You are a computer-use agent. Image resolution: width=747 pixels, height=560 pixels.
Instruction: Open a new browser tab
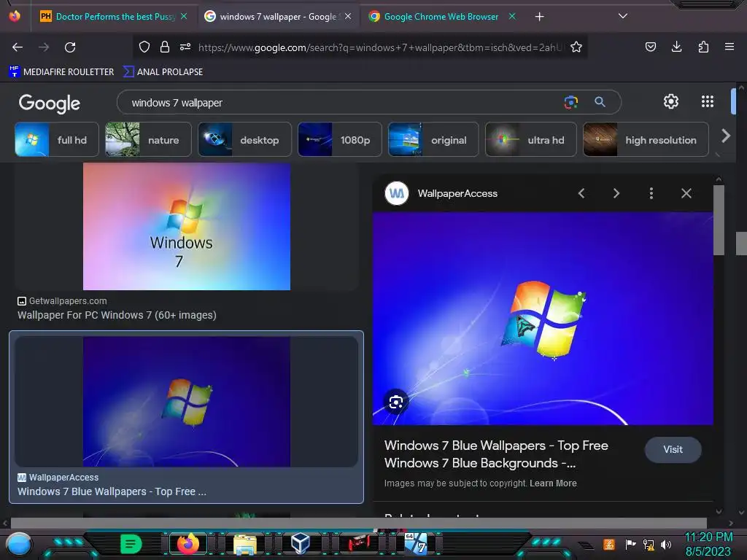point(539,17)
